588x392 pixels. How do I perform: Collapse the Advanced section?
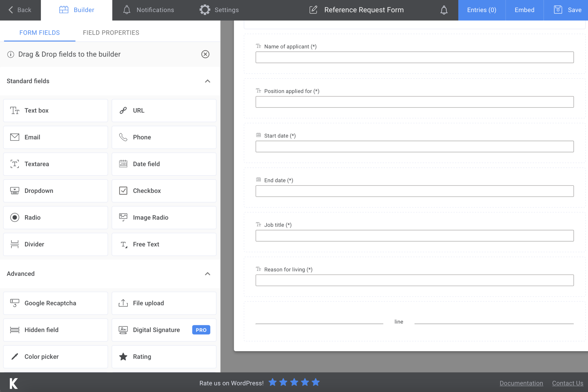207,274
